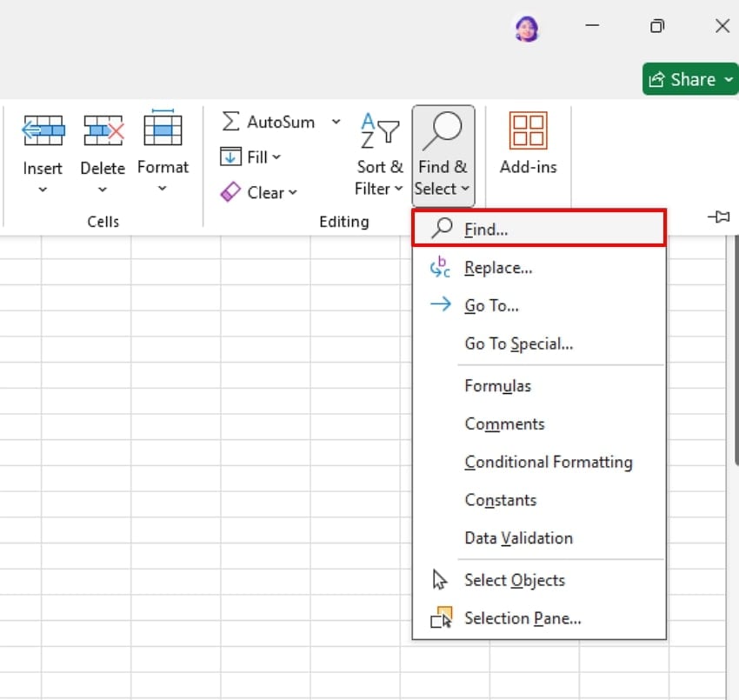Image resolution: width=739 pixels, height=700 pixels.
Task: Open the AutoSum dropdown arrow
Action: [336, 122]
